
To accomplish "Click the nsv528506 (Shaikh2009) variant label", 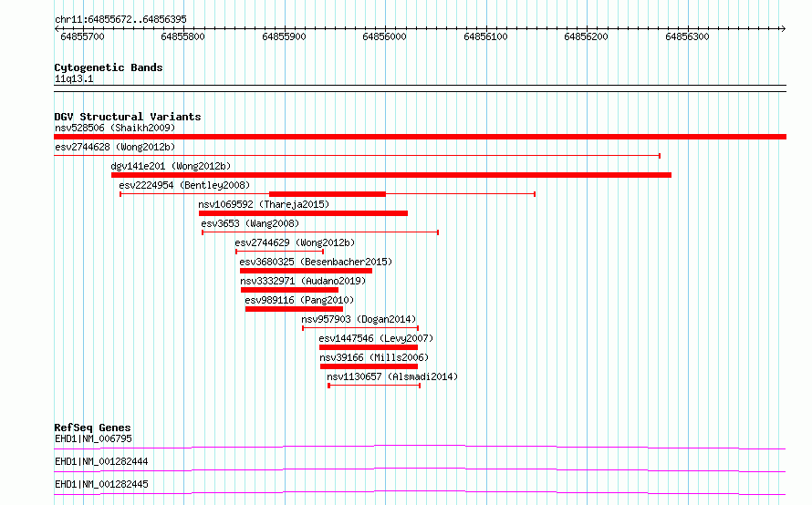I will [x=115, y=128].
